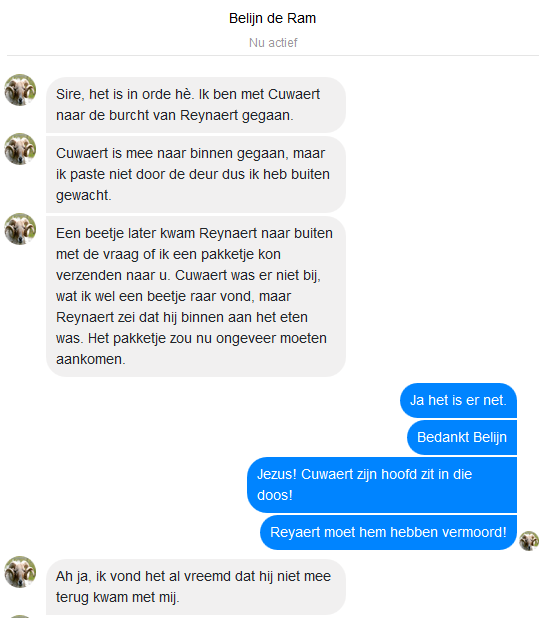
Task: Click the long message about the pakketje
Action: [x=196, y=296]
